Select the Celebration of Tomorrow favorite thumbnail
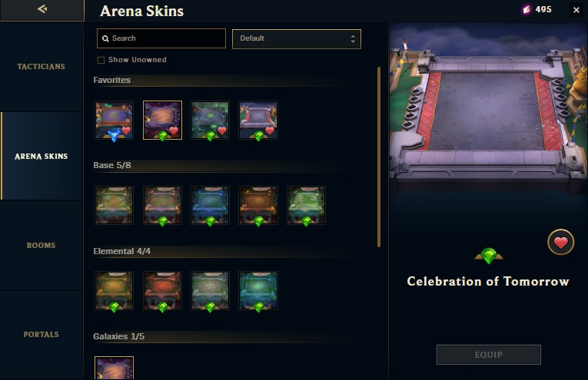The width and height of the screenshot is (588, 380). 258,121
